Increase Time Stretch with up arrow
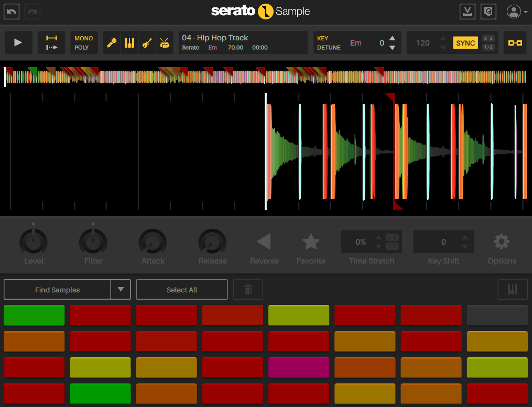Image resolution: width=532 pixels, height=407 pixels. pos(378,237)
